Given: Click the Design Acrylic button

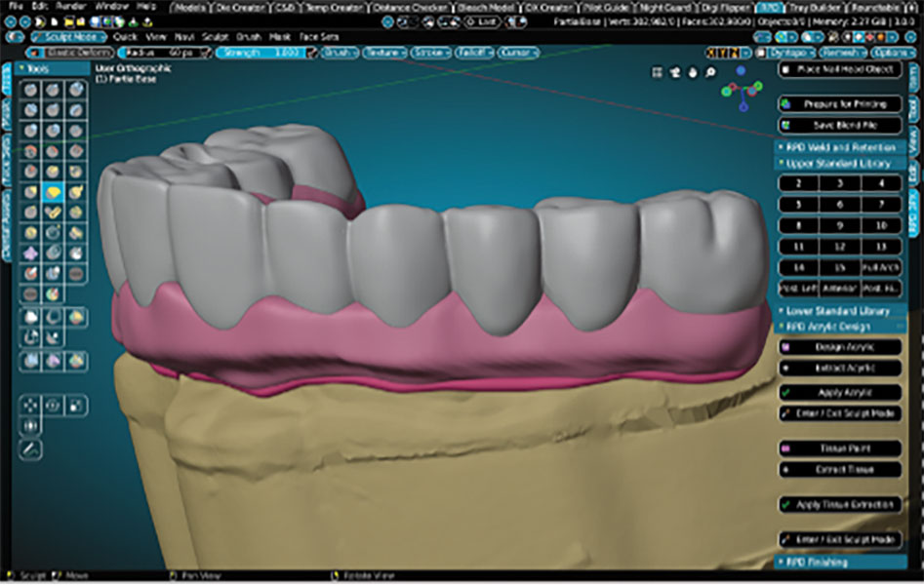Looking at the screenshot, I should pos(841,347).
